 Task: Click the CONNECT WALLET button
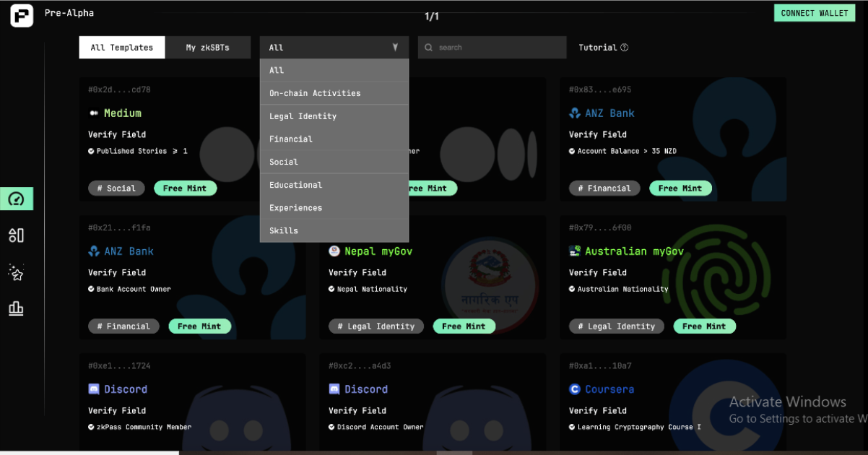tap(814, 13)
